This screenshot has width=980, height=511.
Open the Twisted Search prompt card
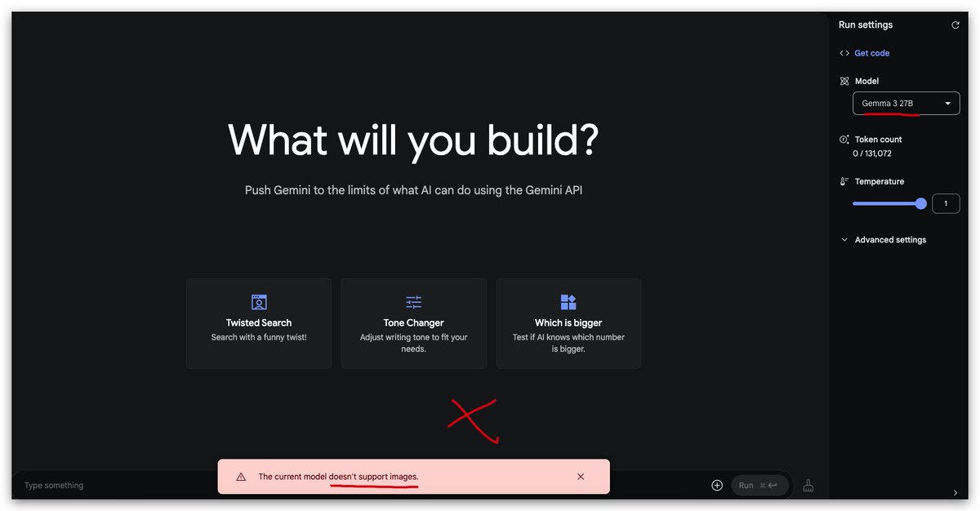pos(259,323)
